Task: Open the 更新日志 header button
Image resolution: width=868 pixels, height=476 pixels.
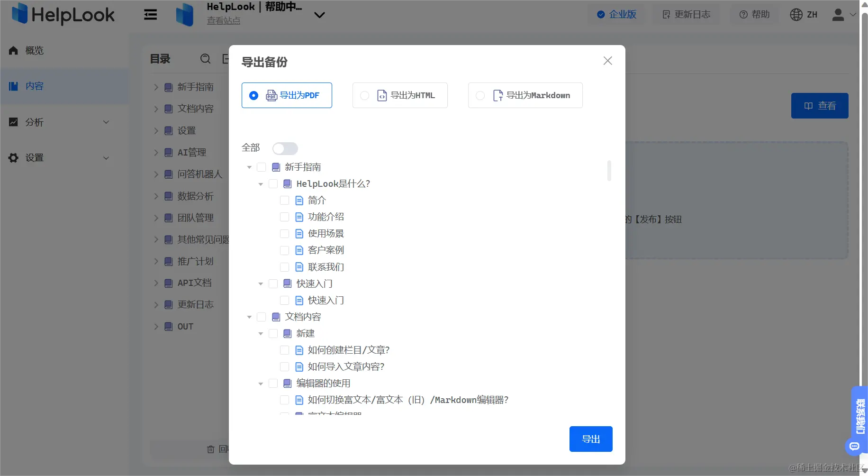Action: (686, 14)
